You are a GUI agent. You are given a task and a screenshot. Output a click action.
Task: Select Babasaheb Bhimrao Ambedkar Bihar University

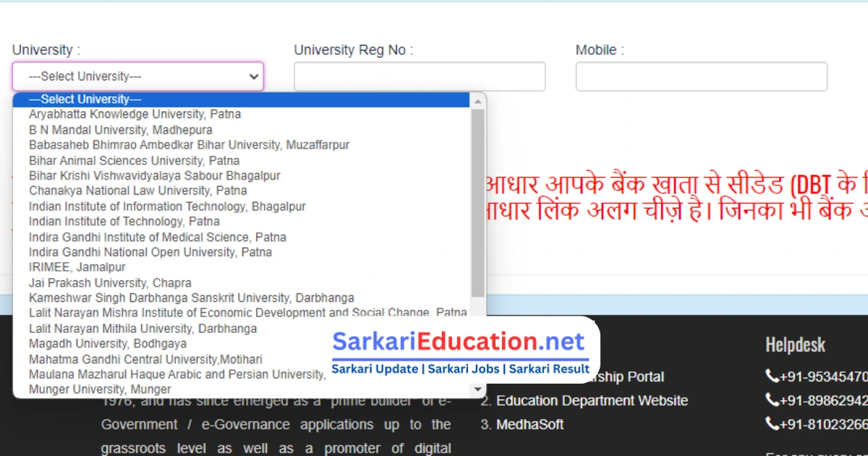tap(189, 145)
